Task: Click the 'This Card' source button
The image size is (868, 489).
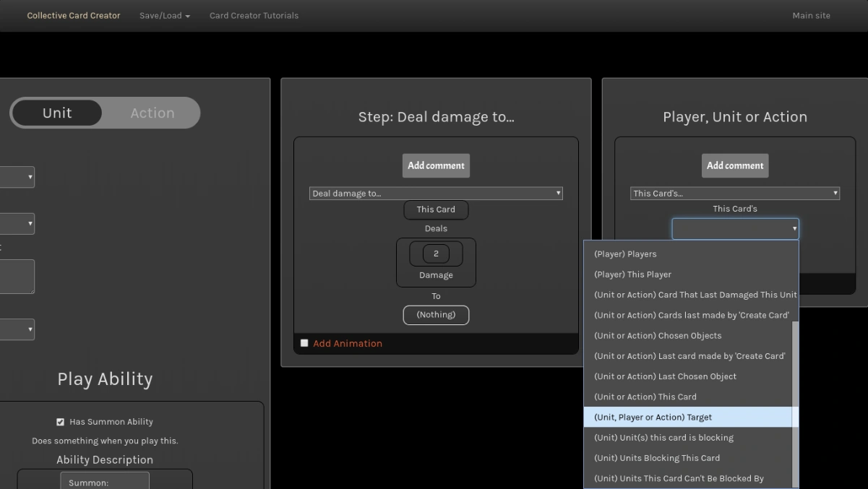Action: click(x=436, y=209)
